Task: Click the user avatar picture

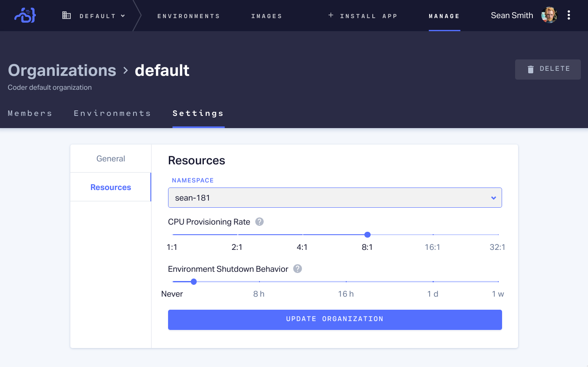Action: click(549, 15)
